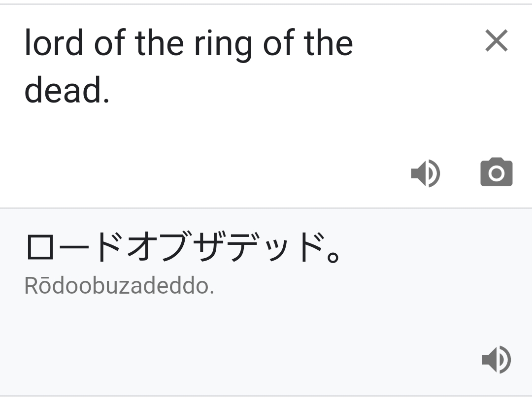Screen dimensions: 532x406
Task: Listen to the Japanese translation audio
Action: click(x=496, y=359)
